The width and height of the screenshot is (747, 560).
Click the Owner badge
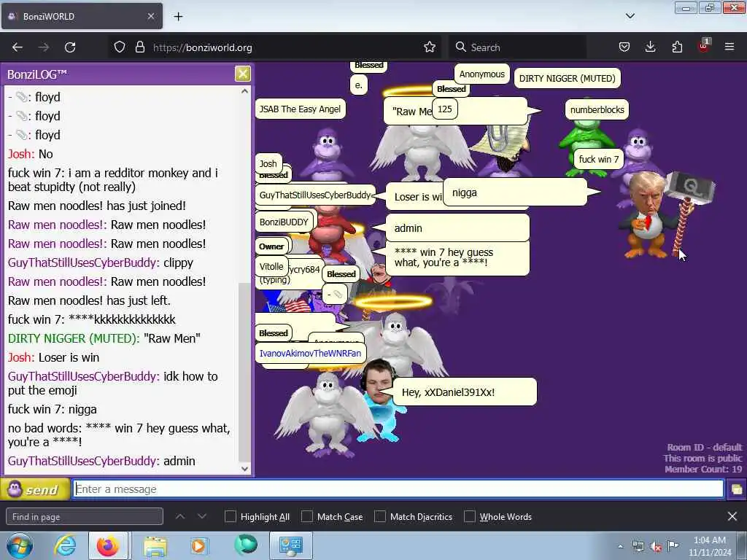(x=271, y=246)
